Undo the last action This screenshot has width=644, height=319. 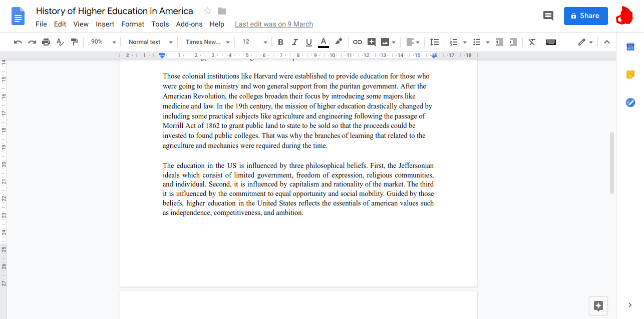coord(18,42)
